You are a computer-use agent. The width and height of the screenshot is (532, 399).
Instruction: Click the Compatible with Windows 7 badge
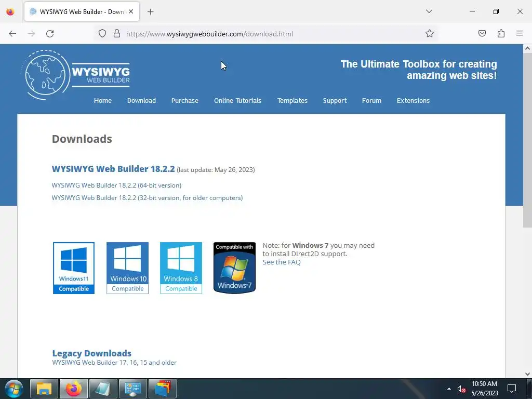(234, 268)
